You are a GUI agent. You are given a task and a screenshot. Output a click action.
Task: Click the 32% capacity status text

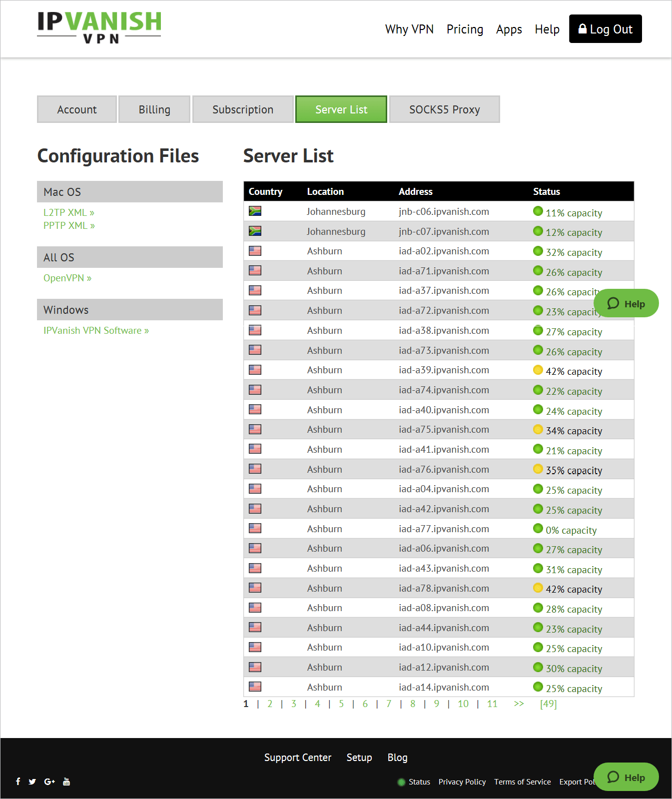point(574,252)
